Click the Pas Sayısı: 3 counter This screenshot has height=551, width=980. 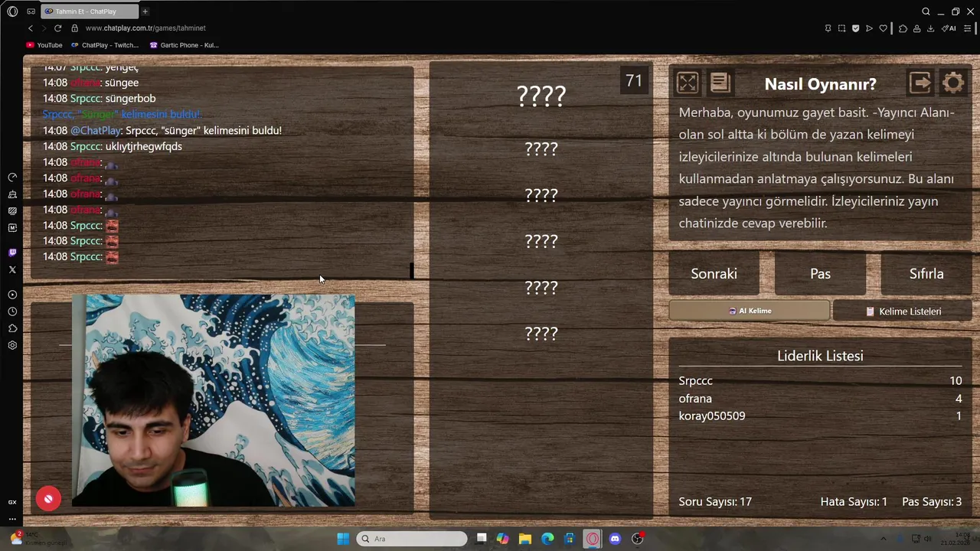click(x=932, y=502)
